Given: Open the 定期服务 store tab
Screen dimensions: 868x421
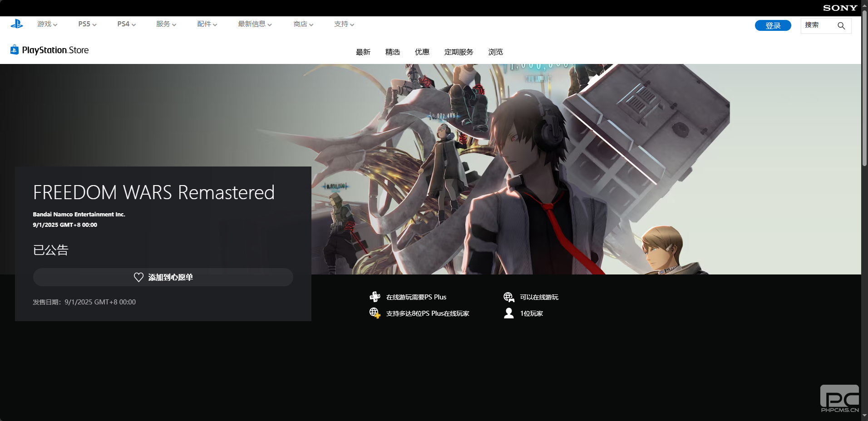Looking at the screenshot, I should click(459, 52).
